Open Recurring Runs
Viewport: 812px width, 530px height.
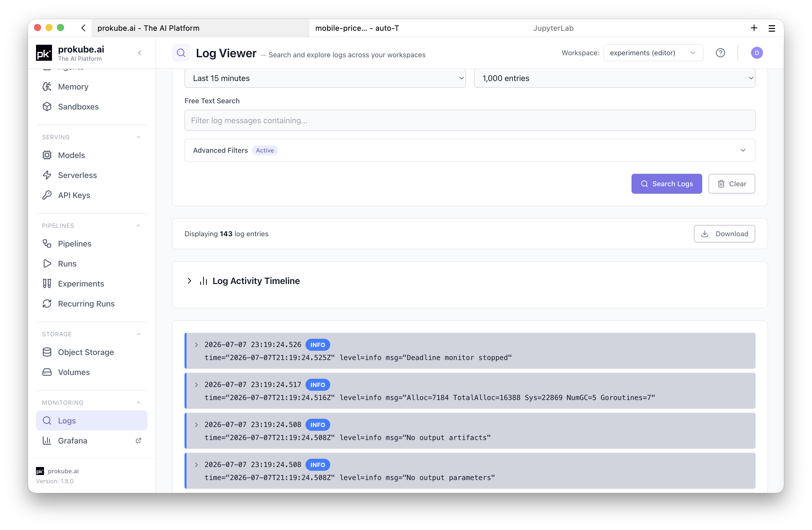[91, 304]
